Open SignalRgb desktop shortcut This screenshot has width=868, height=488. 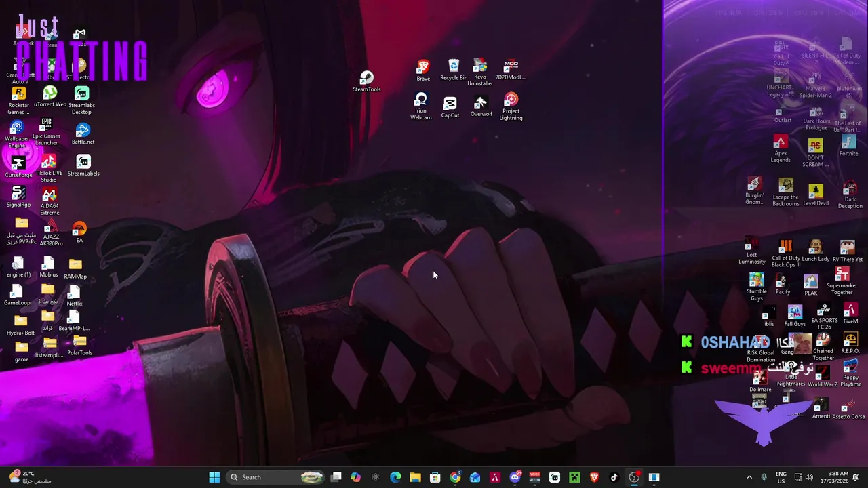18,197
